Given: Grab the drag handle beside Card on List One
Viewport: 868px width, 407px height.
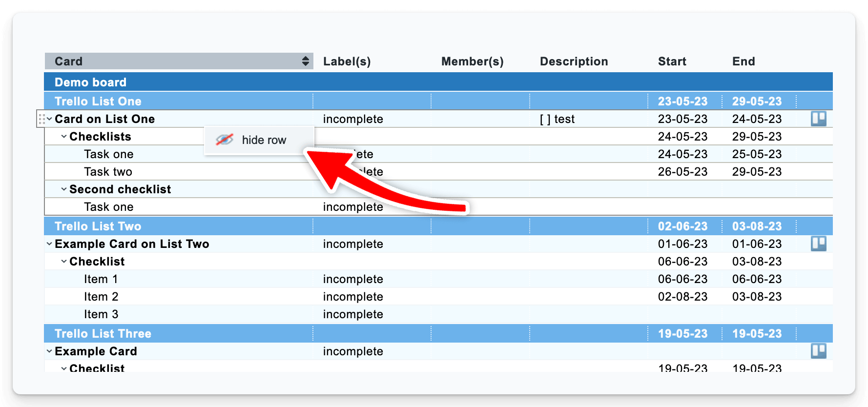Looking at the screenshot, I should click(x=42, y=119).
